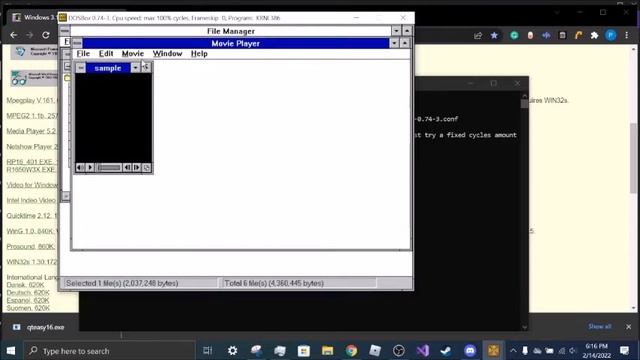The width and height of the screenshot is (640, 360).
Task: Switch to DOSBox on the taskbar
Action: click(x=493, y=351)
